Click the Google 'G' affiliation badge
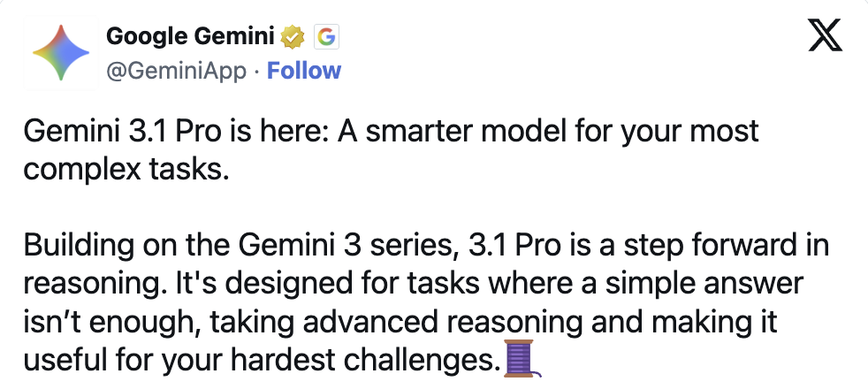The image size is (868, 389). coord(326,37)
